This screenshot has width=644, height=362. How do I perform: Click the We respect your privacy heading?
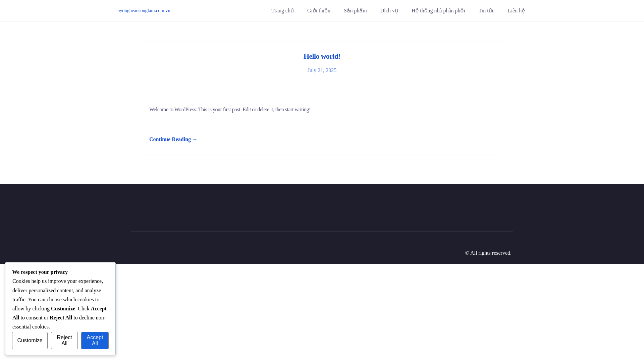(x=40, y=272)
